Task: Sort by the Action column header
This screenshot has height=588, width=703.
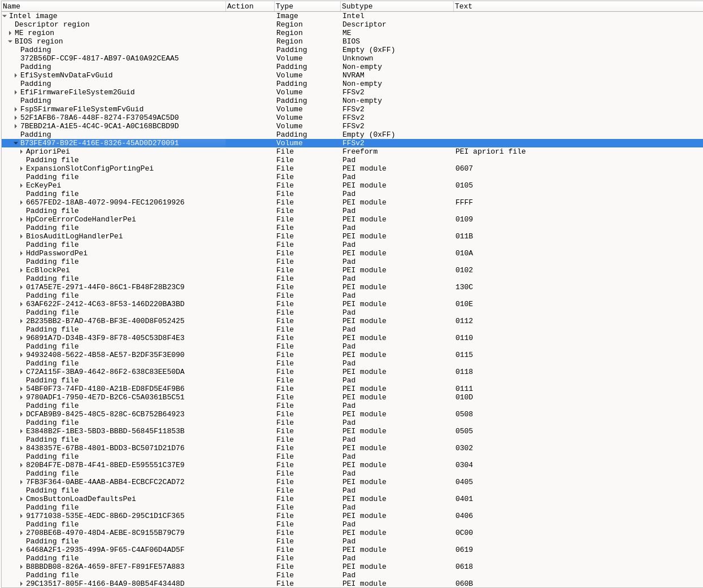Action: (x=250, y=6)
